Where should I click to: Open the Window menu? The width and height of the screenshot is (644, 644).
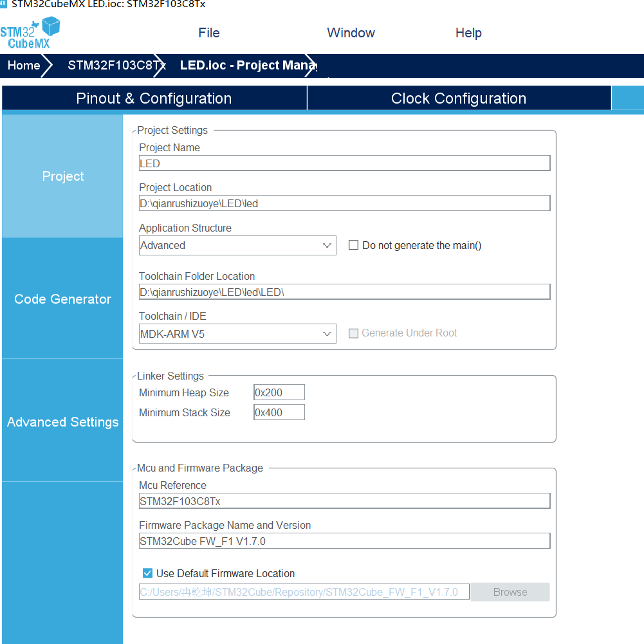(351, 33)
